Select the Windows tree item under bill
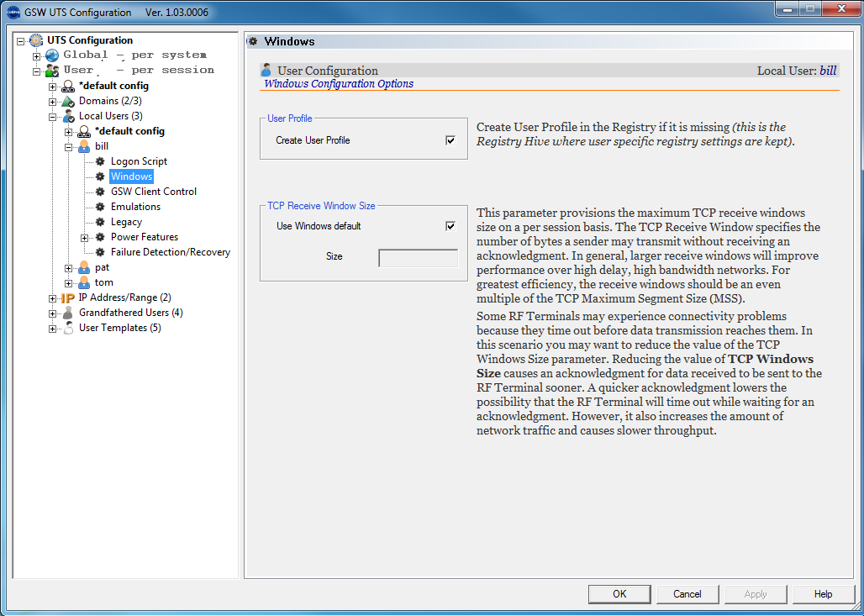864x616 pixels. (131, 176)
